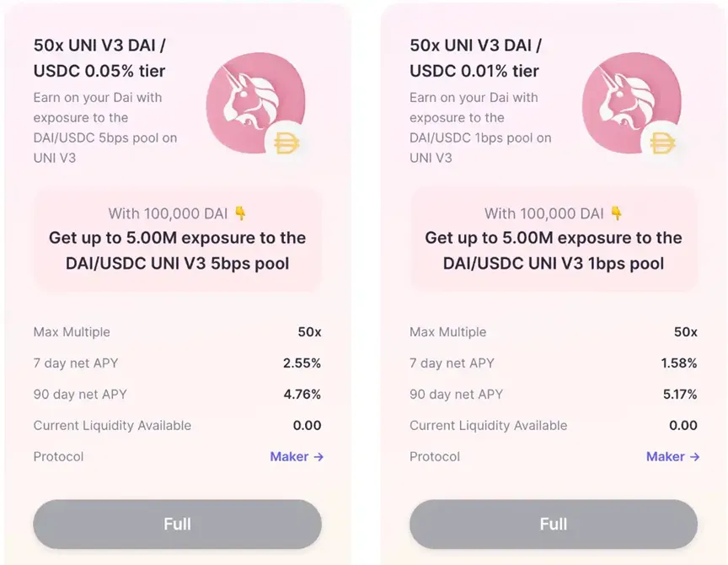
Task: Click the arrow next to Maker on the 0.01% card
Action: (x=694, y=457)
